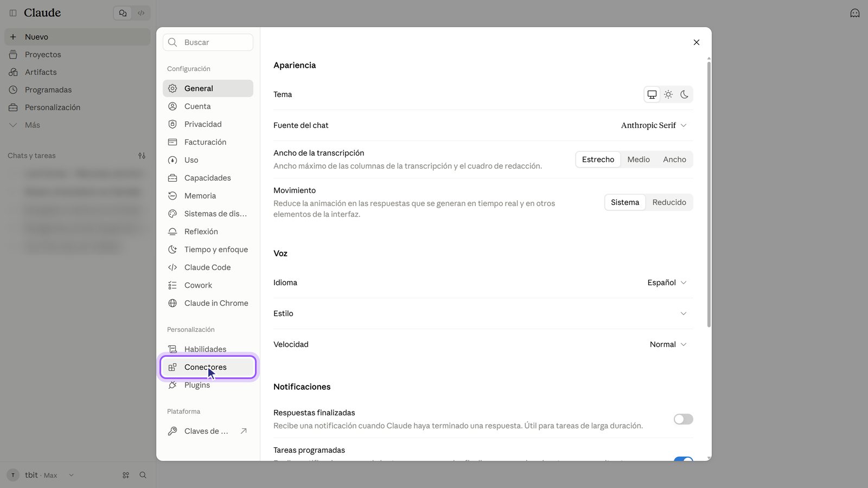Click the Plugins plug icon
Viewport: 868px width, 488px height.
[x=173, y=385]
